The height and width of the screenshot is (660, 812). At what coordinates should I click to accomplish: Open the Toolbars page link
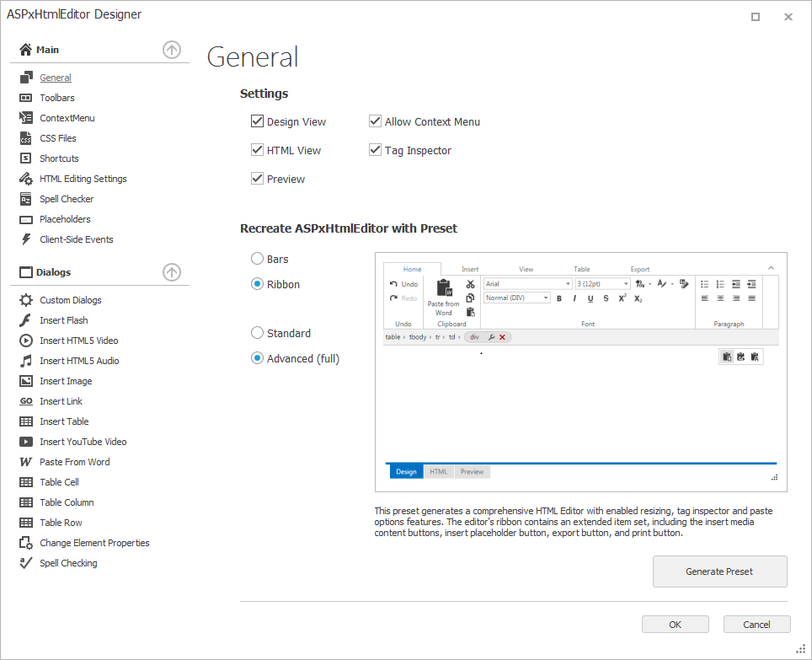57,98
